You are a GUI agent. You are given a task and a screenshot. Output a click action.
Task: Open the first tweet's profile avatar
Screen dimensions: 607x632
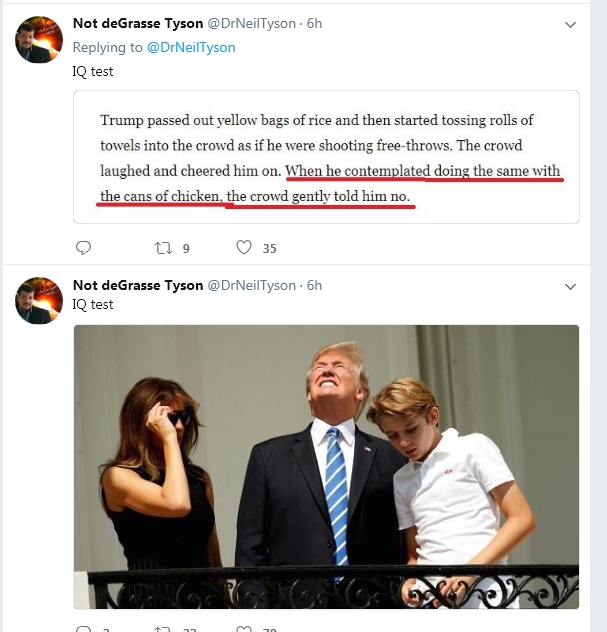click(x=39, y=40)
